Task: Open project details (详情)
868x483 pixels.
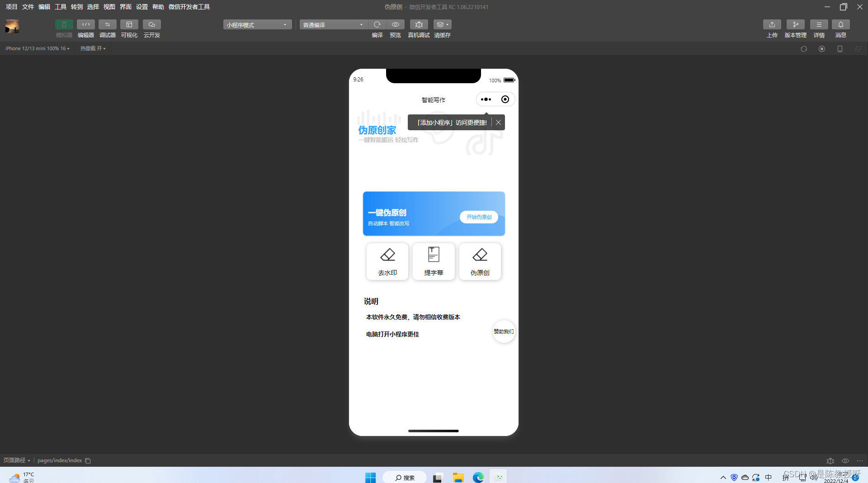Action: [819, 24]
